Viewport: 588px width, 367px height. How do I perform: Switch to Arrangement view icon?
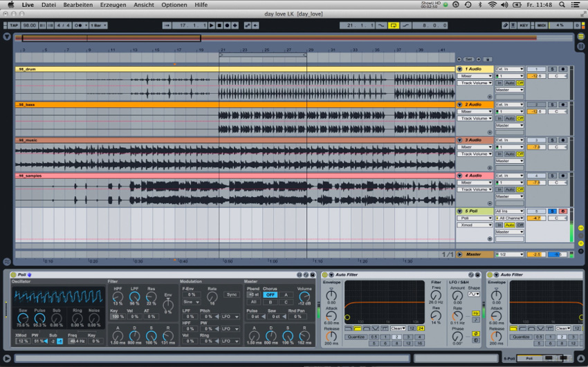click(x=581, y=37)
